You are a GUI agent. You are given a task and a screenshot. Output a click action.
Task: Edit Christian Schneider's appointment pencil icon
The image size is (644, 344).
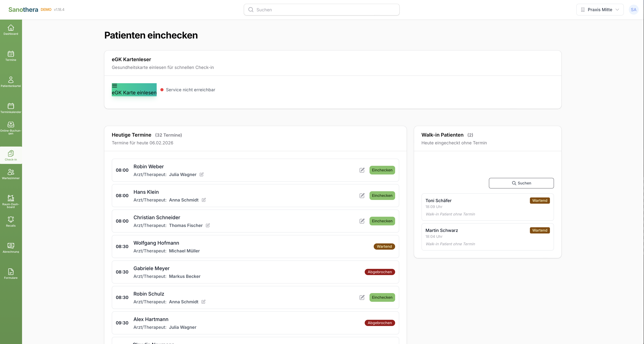[x=362, y=221]
